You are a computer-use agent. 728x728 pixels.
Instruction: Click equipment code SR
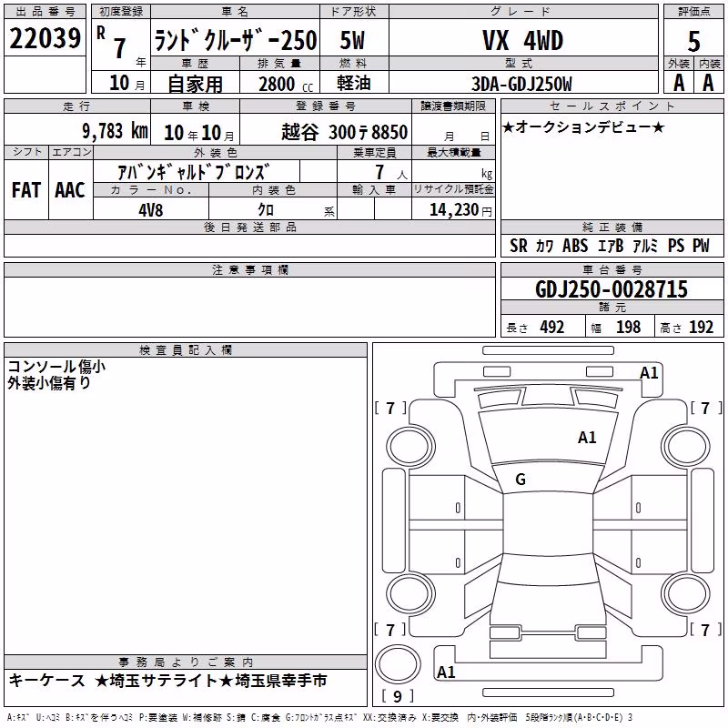pyautogui.click(x=519, y=246)
